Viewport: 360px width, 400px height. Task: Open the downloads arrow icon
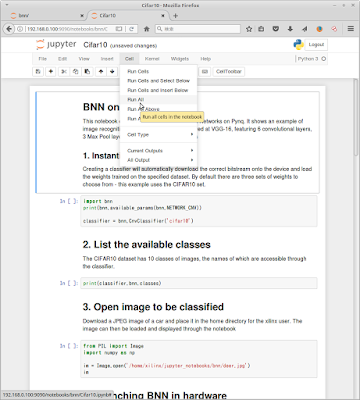pos(290,29)
